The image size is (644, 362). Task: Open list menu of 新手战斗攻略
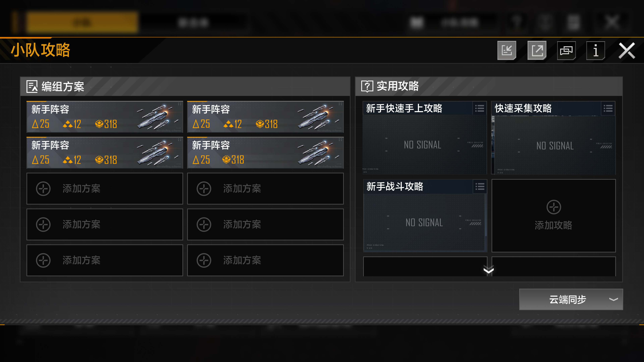pyautogui.click(x=480, y=186)
